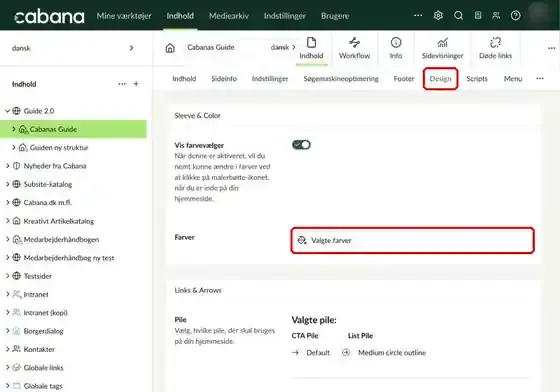Screen dimensions: 560x392
Task: Switch to the Indstillinger sub-tab
Action: click(x=270, y=79)
